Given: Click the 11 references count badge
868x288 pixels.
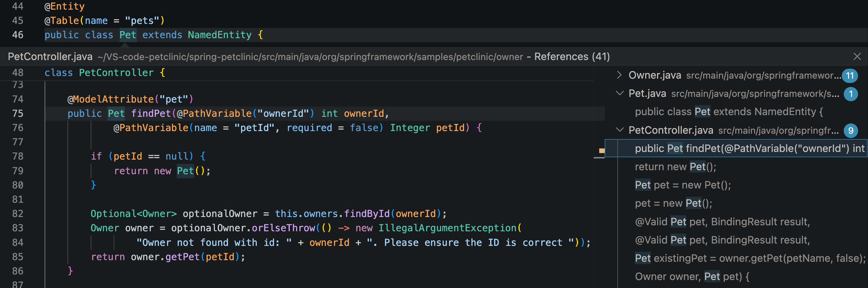Looking at the screenshot, I should pyautogui.click(x=850, y=75).
